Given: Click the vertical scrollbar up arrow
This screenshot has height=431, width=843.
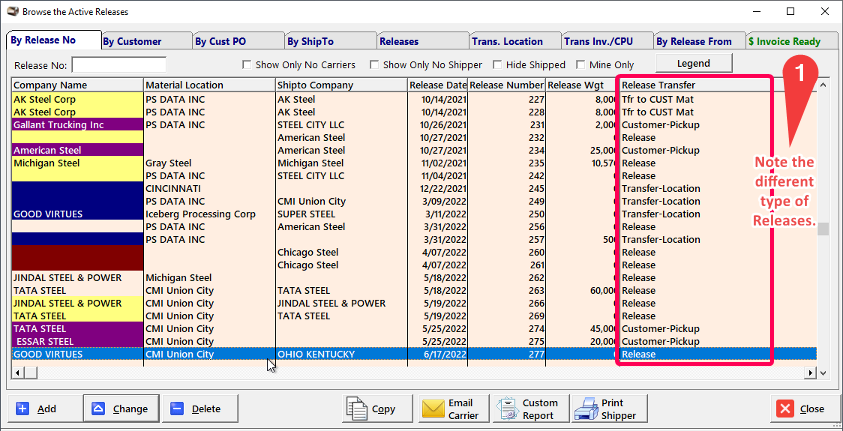Looking at the screenshot, I should 823,84.
